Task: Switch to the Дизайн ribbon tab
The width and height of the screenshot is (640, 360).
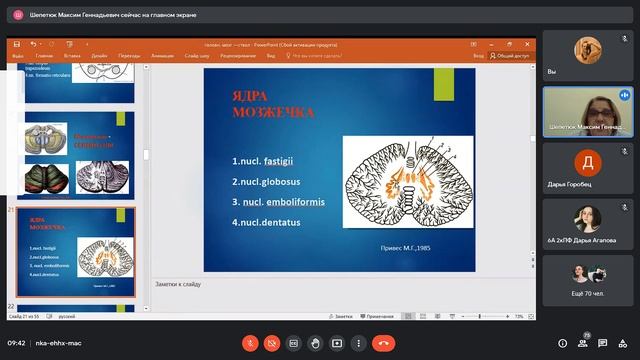Action: click(99, 56)
